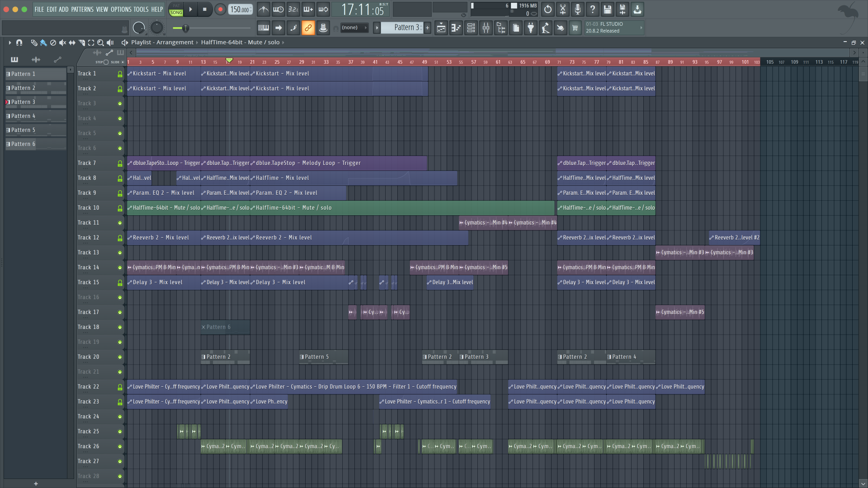The height and width of the screenshot is (488, 868).
Task: Click the save project floppy disk icon
Action: point(608,9)
